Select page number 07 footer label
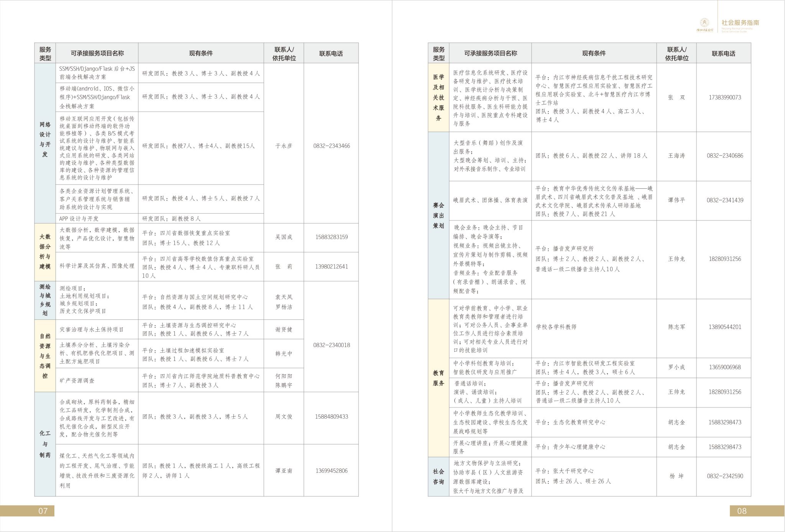The height and width of the screenshot is (532, 785). coord(43,511)
